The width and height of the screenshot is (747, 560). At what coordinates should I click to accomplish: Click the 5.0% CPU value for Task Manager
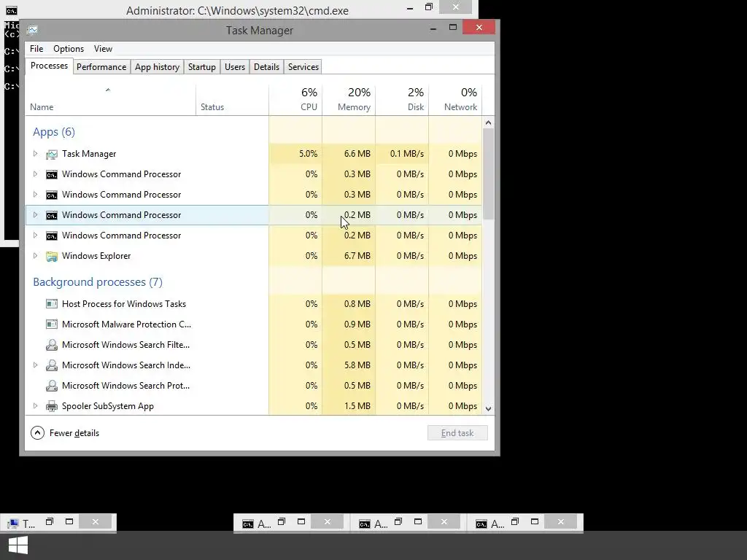point(309,154)
